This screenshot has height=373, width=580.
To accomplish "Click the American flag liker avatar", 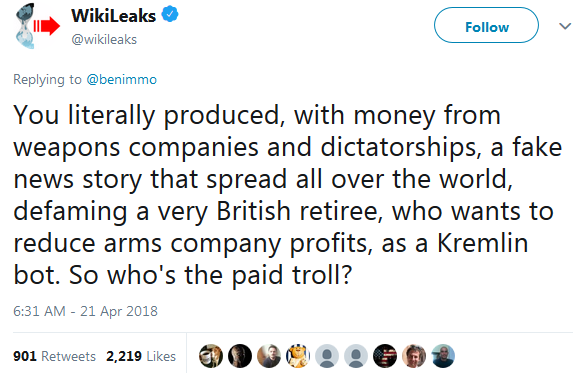I will tap(385, 356).
